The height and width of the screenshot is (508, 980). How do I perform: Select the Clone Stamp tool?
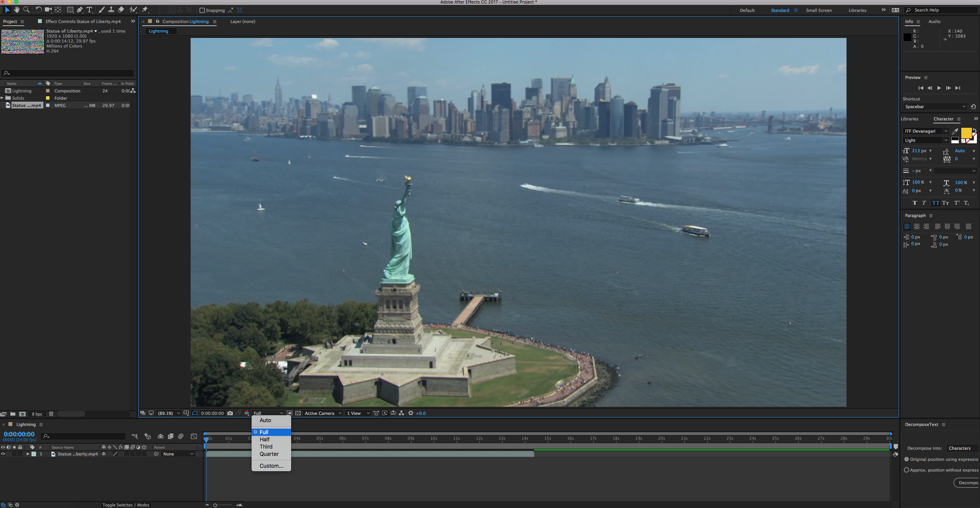pos(111,10)
